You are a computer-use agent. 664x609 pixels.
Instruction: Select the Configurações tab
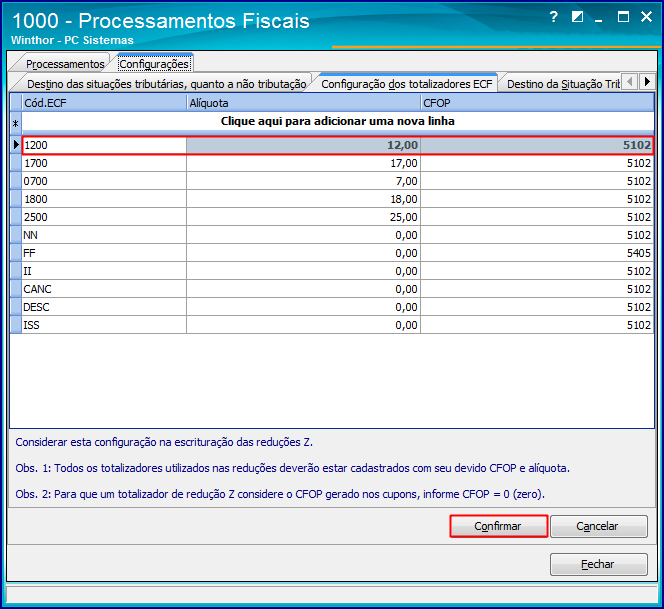[154, 64]
